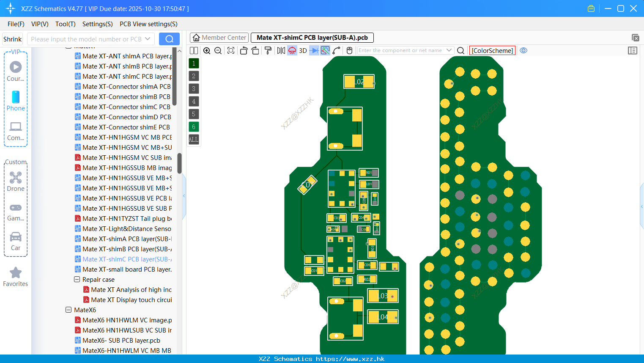Collapse the Repair case tree node
The image size is (644, 363).
click(77, 279)
